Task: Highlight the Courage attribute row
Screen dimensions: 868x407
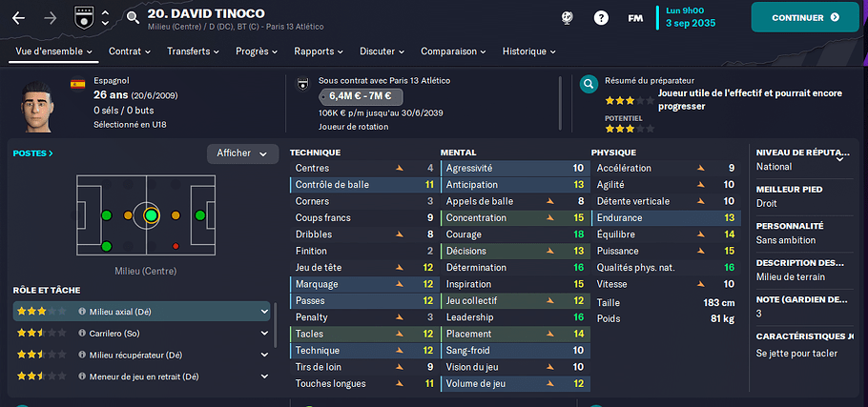Action: [515, 234]
